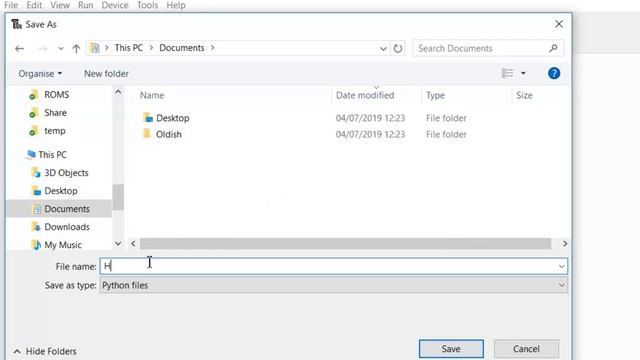This screenshot has height=360, width=640.
Task: Open Downloads in navigation pane
Action: [x=67, y=227]
